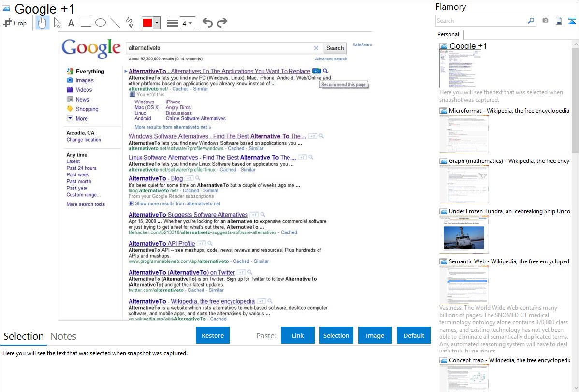Click the document page icon beside the camera

[x=559, y=21]
